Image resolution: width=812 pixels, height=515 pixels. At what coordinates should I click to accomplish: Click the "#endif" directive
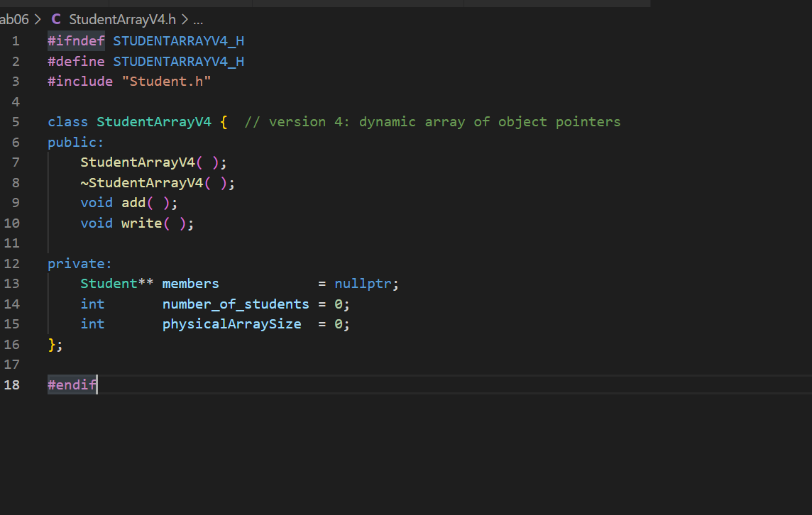[71, 384]
